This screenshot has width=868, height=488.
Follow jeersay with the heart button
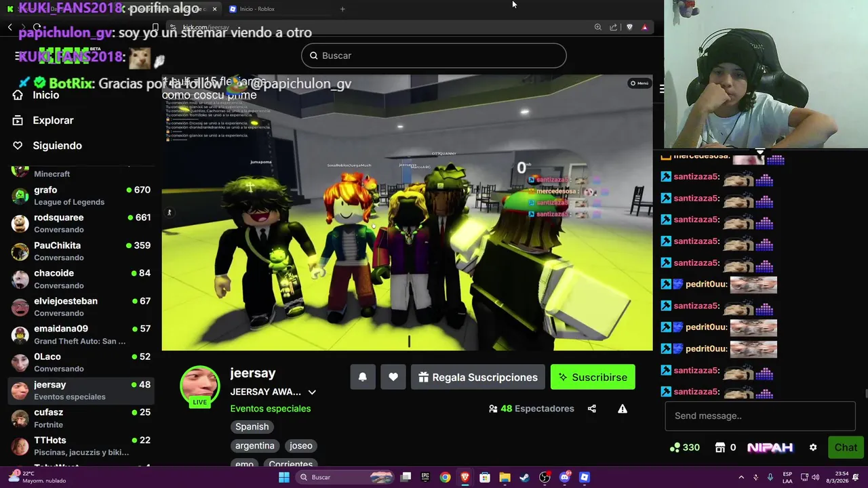pos(393,377)
